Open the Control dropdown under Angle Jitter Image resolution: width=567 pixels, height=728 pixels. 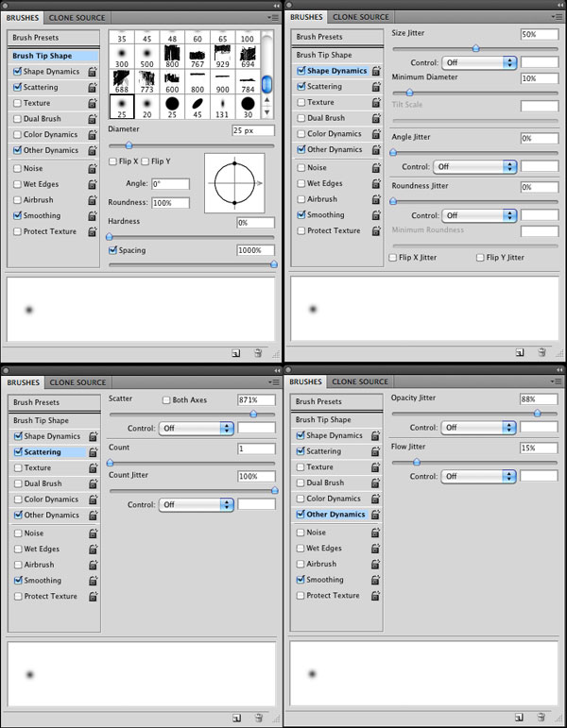(x=475, y=167)
